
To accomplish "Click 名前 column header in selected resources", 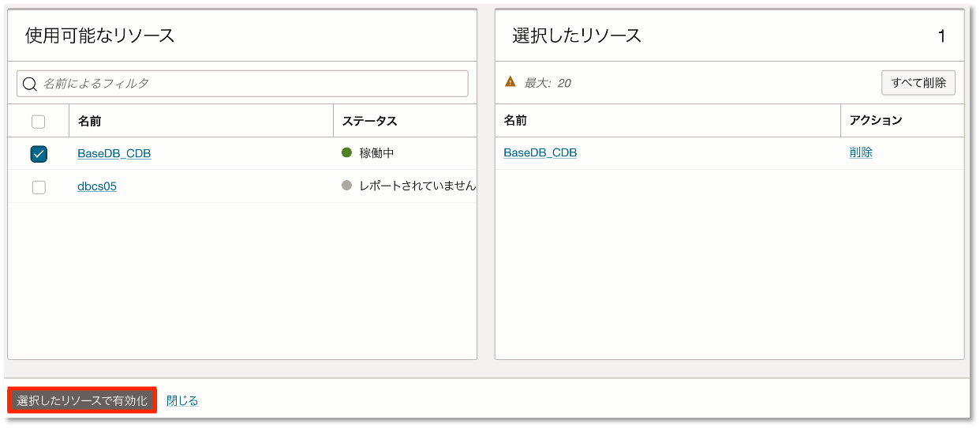I will point(515,121).
